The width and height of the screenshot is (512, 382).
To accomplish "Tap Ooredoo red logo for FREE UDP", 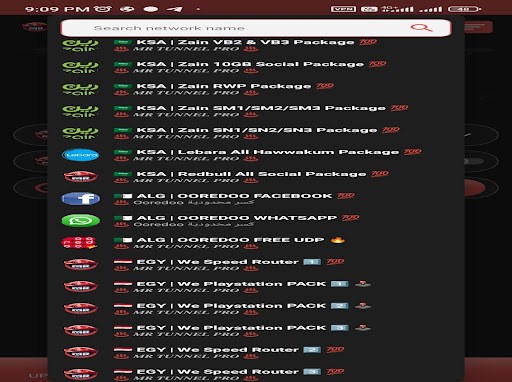I will (x=79, y=243).
